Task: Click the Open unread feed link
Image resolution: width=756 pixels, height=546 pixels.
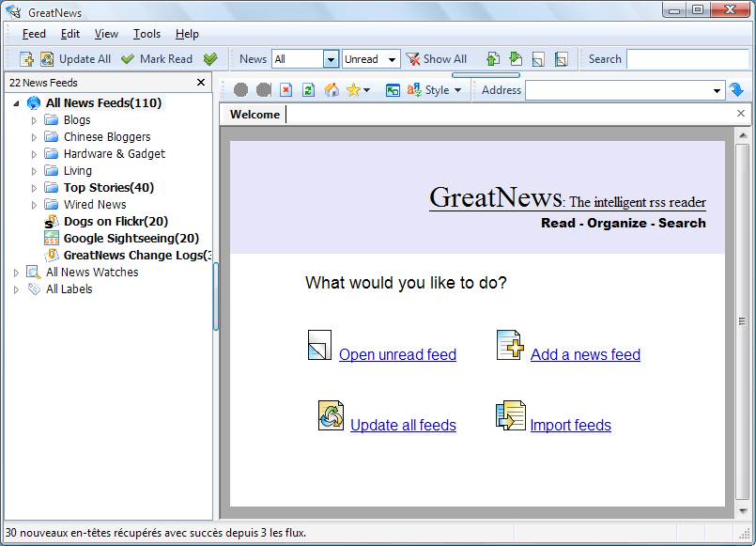Action: pyautogui.click(x=397, y=354)
